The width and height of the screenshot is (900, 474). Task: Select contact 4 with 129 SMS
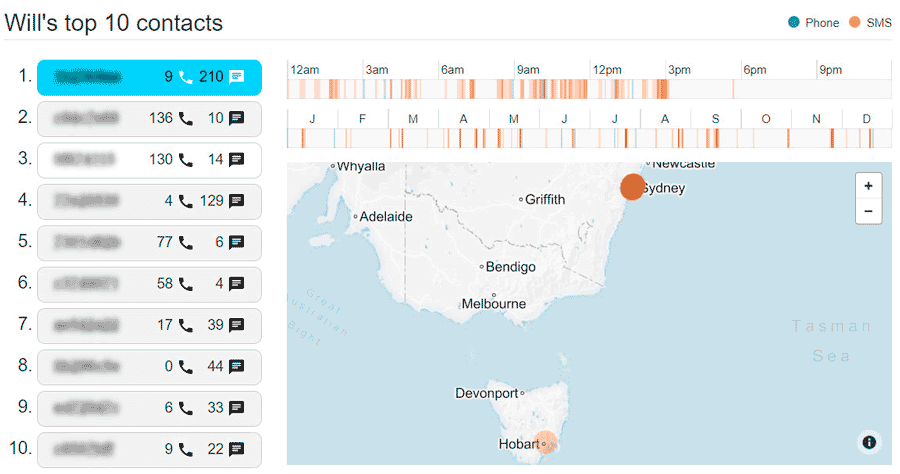[x=149, y=201]
